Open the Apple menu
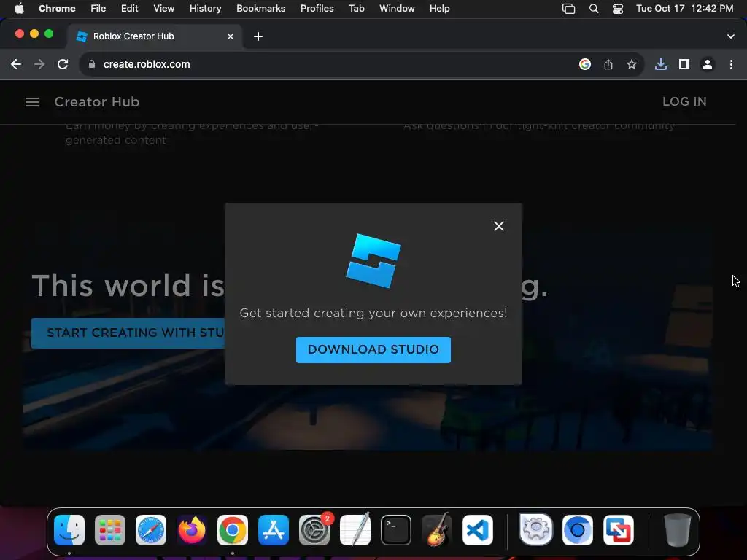 click(x=19, y=9)
